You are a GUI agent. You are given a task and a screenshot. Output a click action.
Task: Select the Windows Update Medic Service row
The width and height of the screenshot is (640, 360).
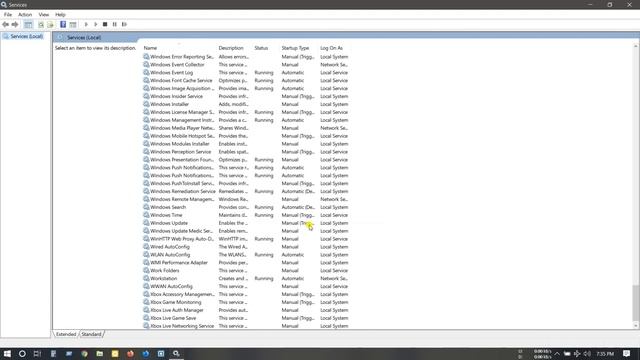point(246,231)
